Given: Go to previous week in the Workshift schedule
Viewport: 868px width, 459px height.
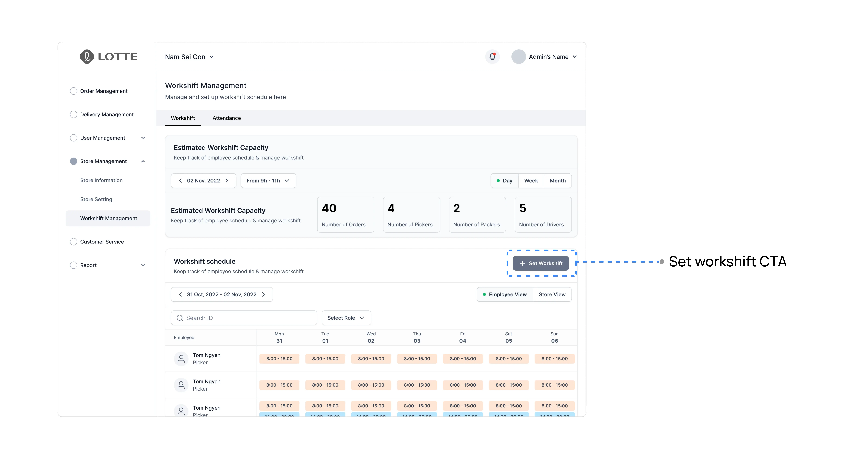Looking at the screenshot, I should (180, 295).
